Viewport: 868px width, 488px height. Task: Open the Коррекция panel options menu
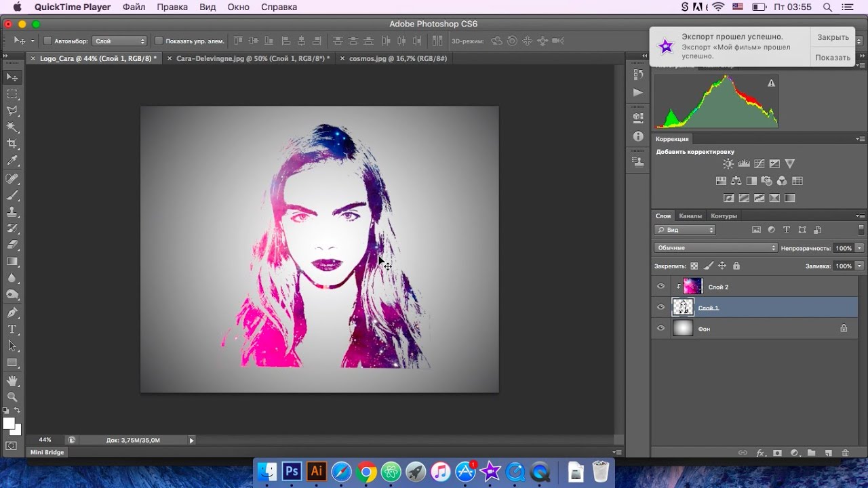coord(860,139)
